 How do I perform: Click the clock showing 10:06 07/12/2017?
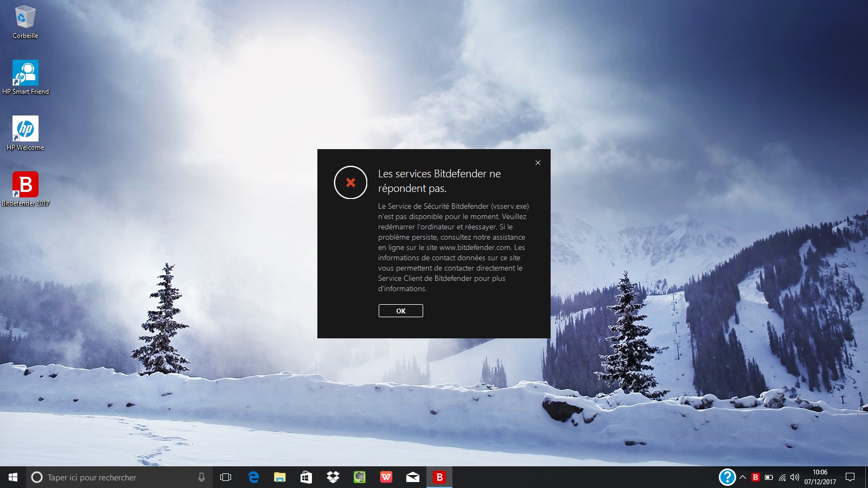[820, 477]
